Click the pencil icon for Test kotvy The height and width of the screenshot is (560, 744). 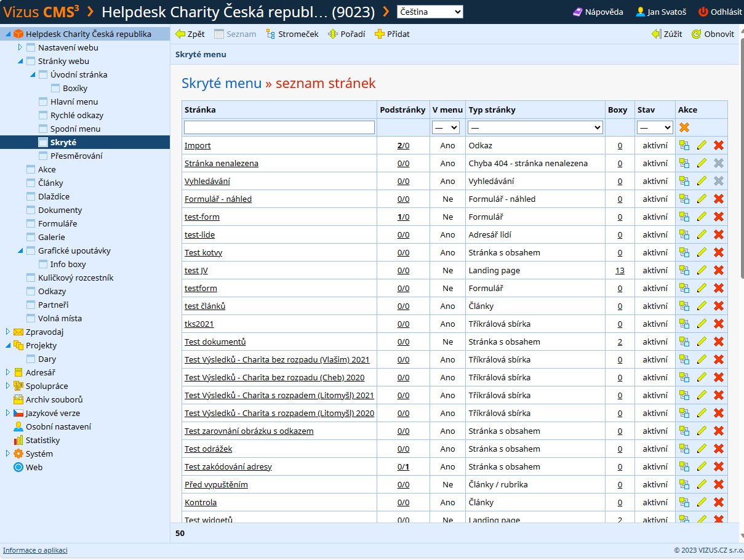click(702, 253)
